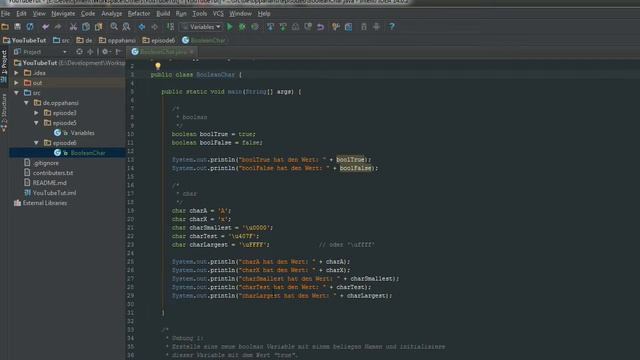Click the Find magnifier icon
The image size is (640, 360).
click(114, 27)
